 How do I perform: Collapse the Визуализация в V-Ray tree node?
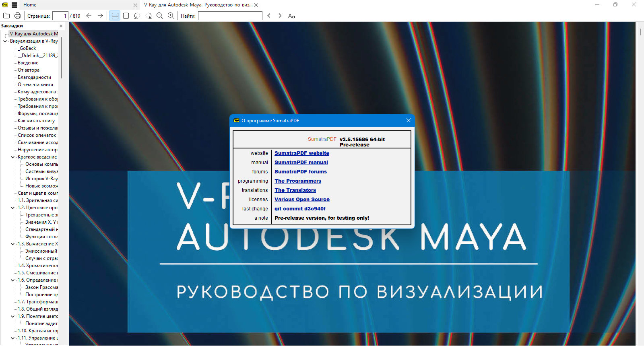tap(5, 41)
